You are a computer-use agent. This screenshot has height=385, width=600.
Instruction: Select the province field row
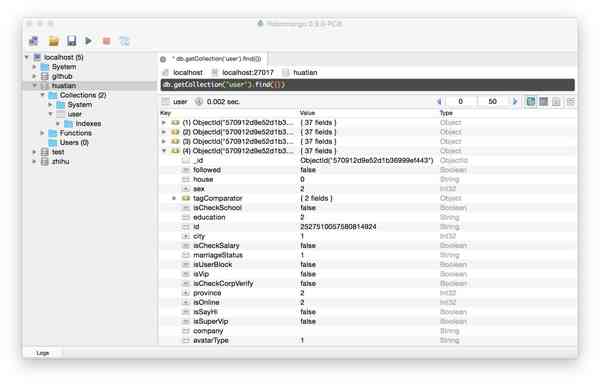(x=367, y=293)
